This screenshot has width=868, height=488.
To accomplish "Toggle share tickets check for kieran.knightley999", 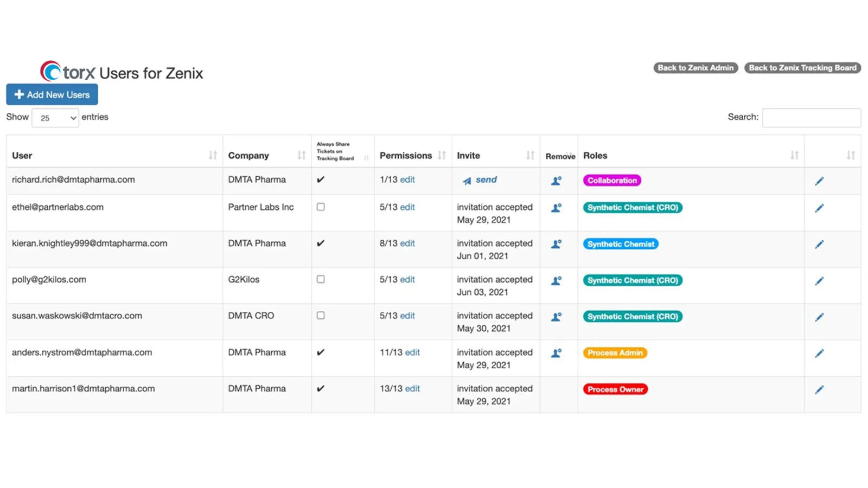I will coord(321,243).
